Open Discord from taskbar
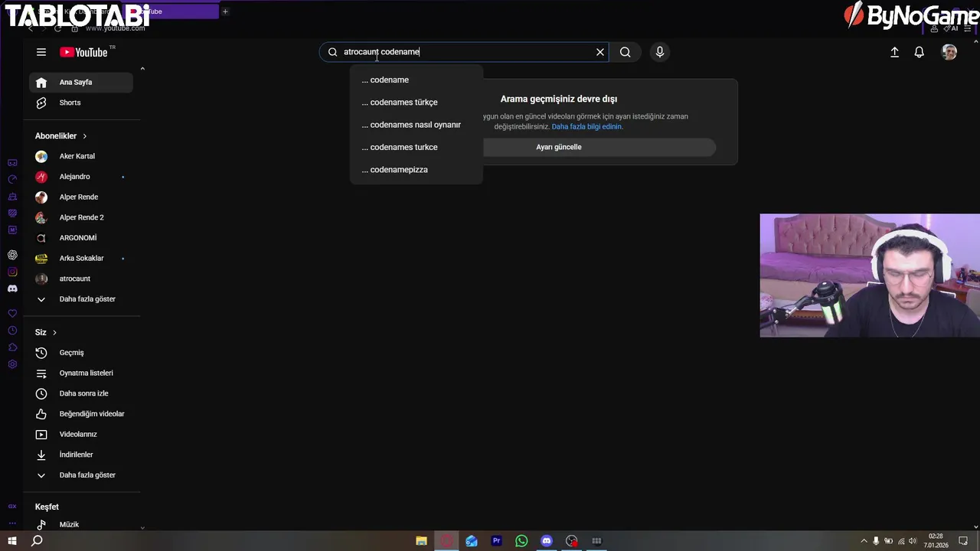Image resolution: width=980 pixels, height=551 pixels. click(547, 541)
